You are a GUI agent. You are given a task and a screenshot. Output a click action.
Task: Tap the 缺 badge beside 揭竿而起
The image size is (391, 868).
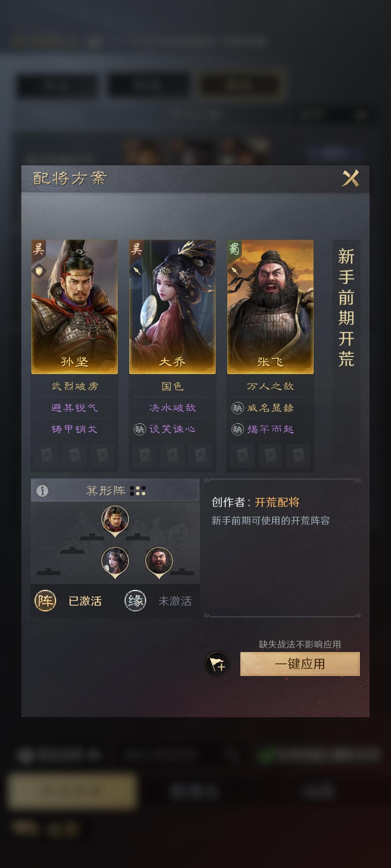point(237,429)
